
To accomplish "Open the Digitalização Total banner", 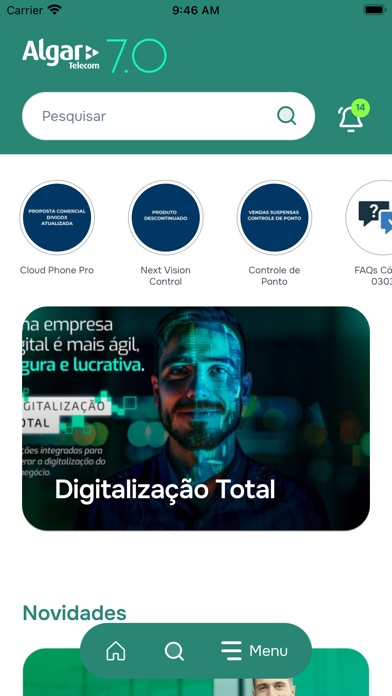I will pos(196,418).
